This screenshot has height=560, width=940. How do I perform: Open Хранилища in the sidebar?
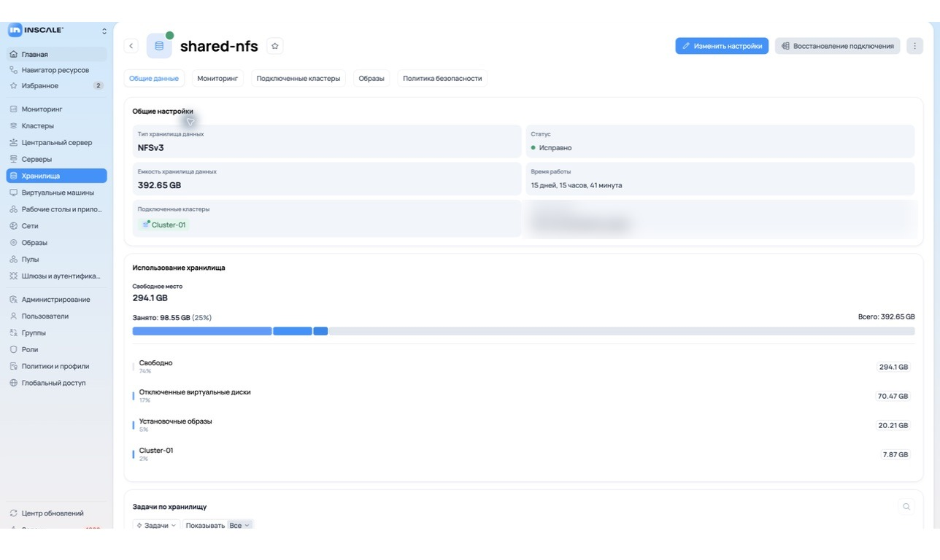point(57,176)
